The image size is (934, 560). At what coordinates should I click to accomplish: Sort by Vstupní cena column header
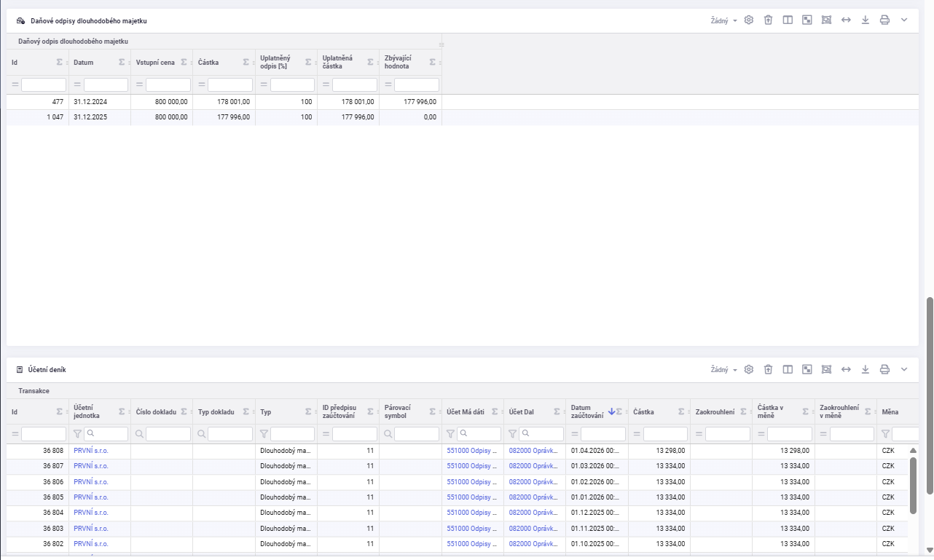(155, 63)
